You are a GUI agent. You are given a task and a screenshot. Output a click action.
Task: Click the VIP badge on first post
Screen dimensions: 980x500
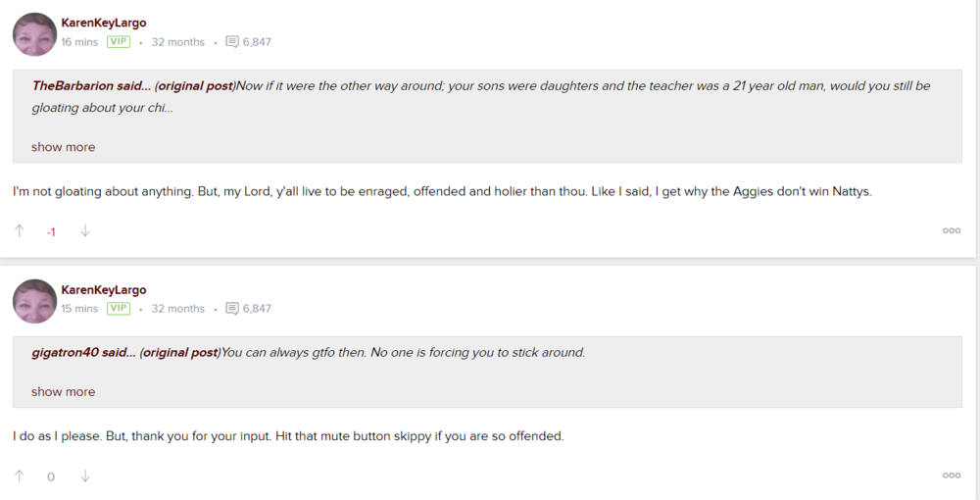[x=119, y=42]
